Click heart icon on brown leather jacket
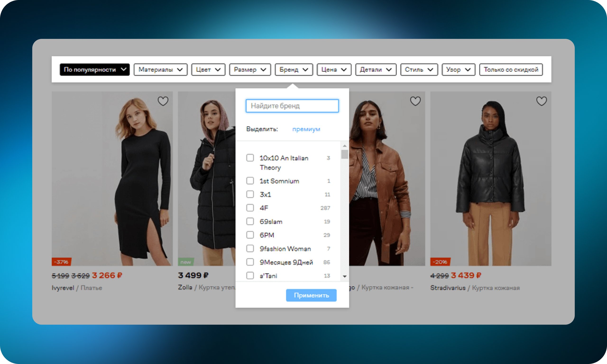 pyautogui.click(x=415, y=101)
